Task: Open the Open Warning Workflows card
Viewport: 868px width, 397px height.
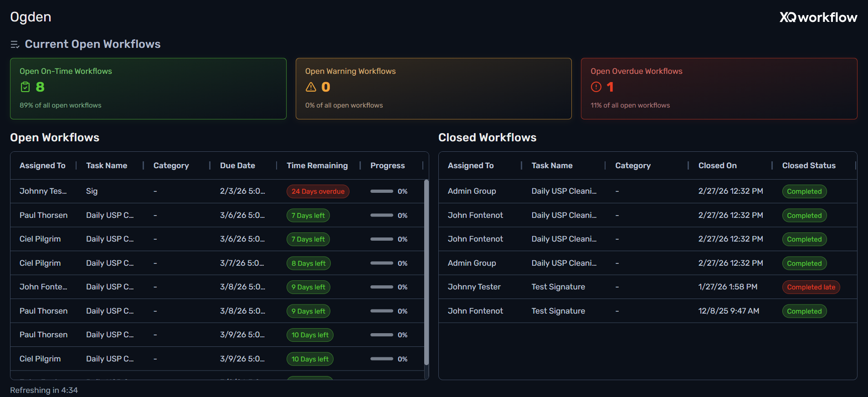Action: click(434, 88)
